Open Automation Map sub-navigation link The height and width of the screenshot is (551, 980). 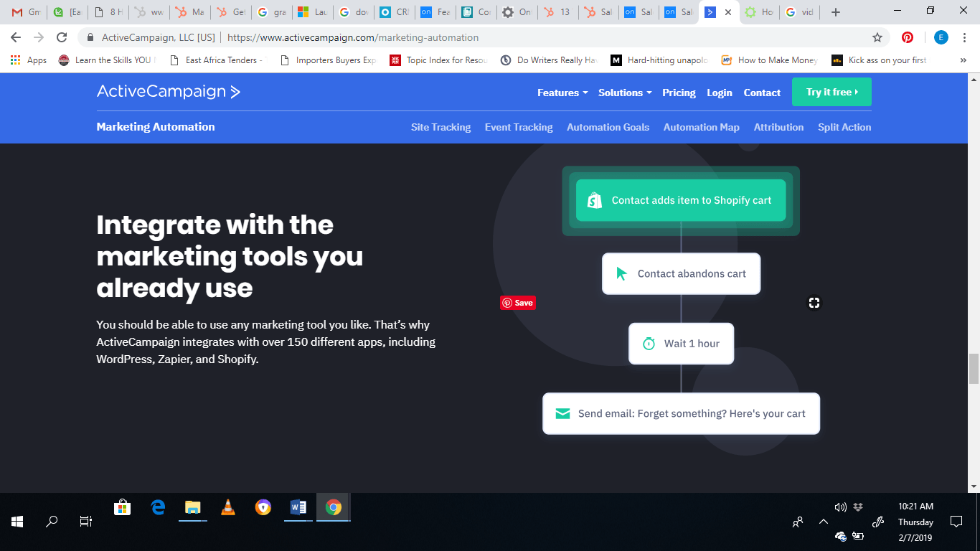(x=701, y=127)
